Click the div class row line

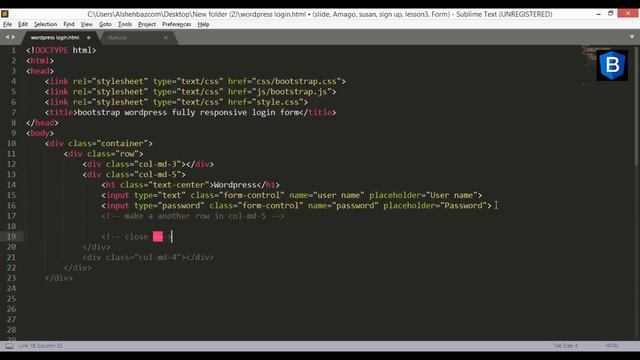point(104,154)
